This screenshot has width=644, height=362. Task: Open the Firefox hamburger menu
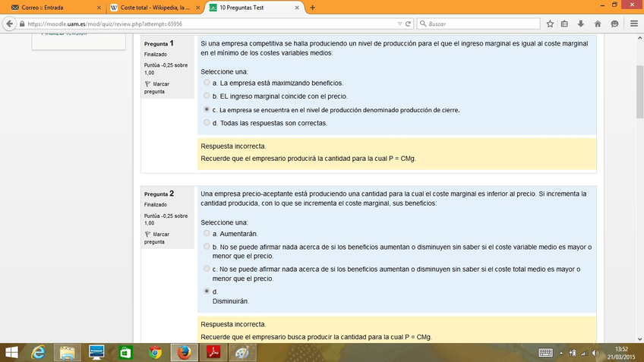pos(633,24)
